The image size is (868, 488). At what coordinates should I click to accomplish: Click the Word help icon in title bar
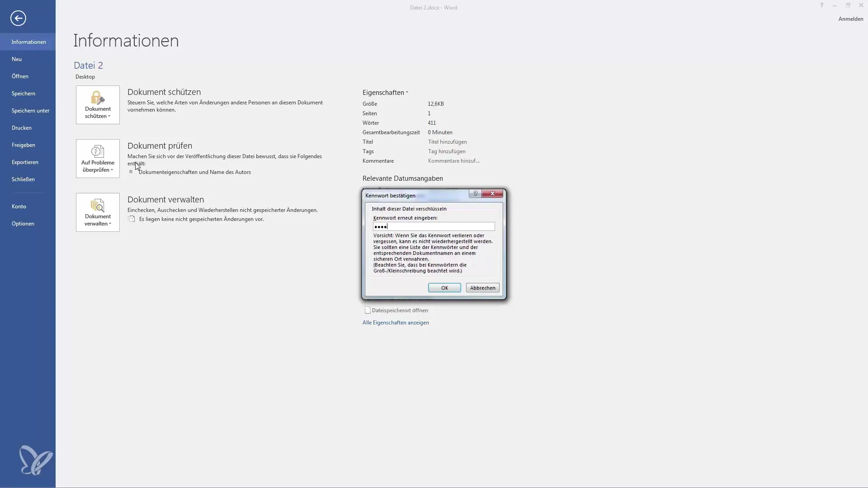click(x=821, y=5)
